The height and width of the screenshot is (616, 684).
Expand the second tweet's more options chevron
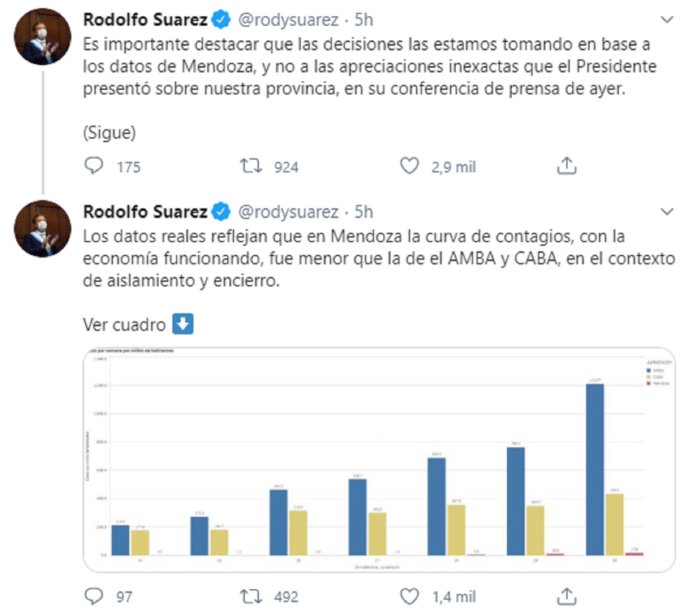pyautogui.click(x=667, y=212)
